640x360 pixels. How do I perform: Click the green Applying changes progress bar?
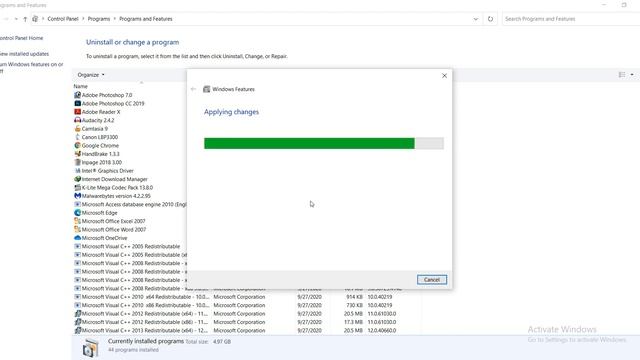pyautogui.click(x=324, y=143)
